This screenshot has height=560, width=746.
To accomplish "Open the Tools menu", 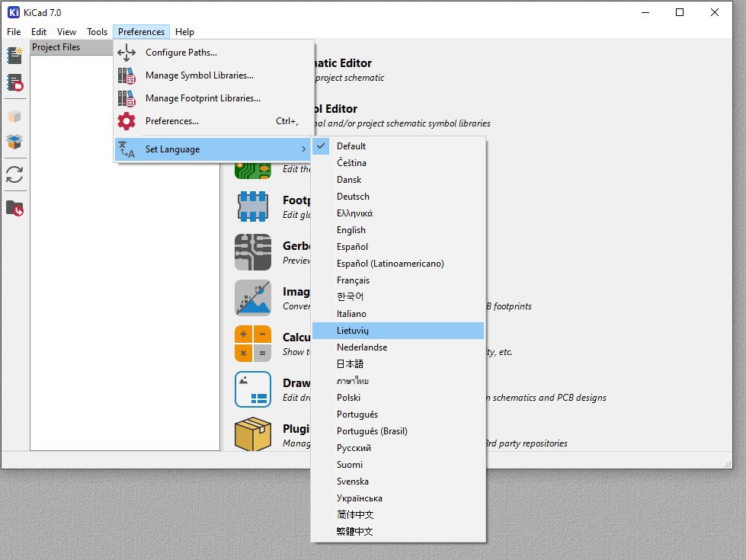I will point(97,32).
